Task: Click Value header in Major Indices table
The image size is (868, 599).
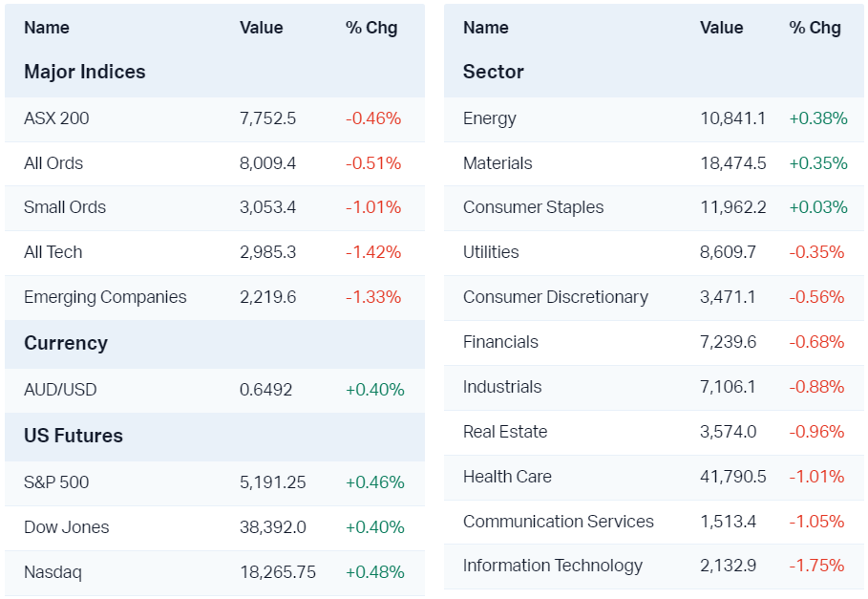Action: pos(262,28)
